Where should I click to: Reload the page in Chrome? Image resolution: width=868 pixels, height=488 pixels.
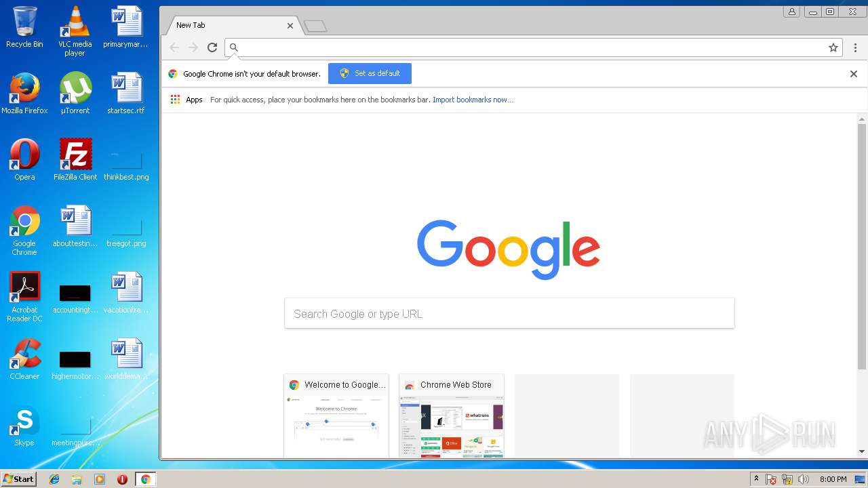tap(212, 47)
